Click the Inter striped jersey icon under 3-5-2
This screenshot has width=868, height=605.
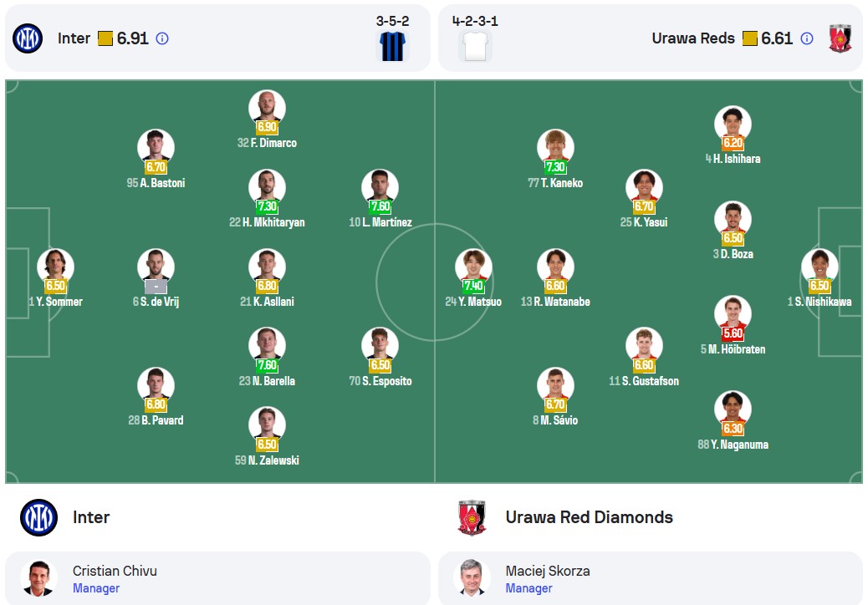(392, 46)
